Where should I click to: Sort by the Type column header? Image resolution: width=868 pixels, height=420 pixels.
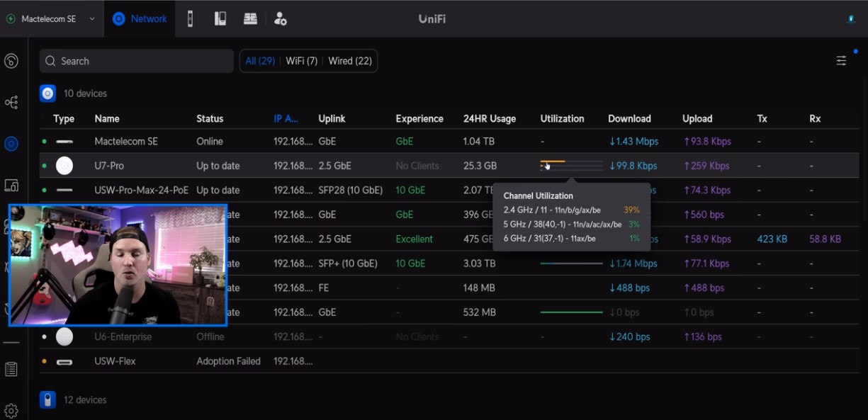tap(64, 119)
